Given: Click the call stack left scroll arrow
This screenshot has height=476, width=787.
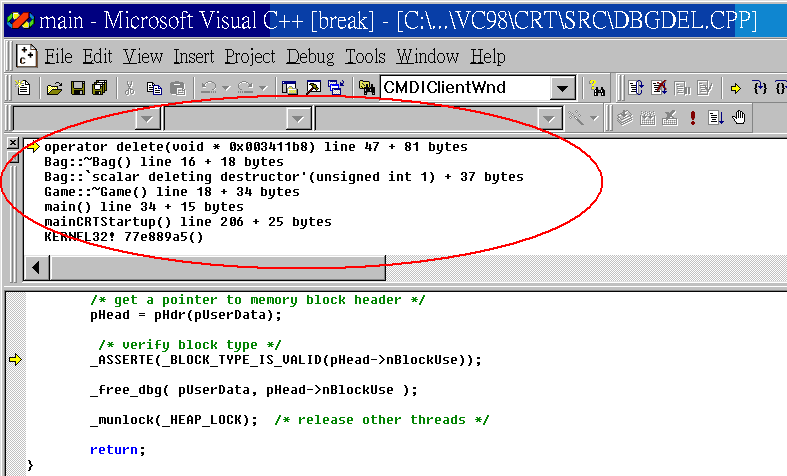Looking at the screenshot, I should coord(37,267).
